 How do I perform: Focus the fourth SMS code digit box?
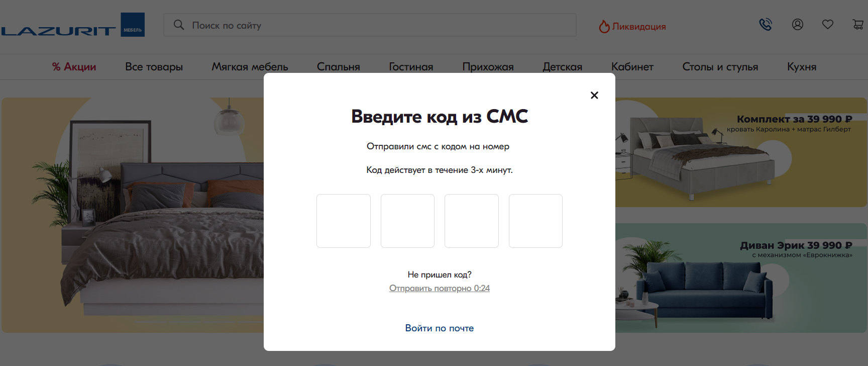[x=535, y=221]
